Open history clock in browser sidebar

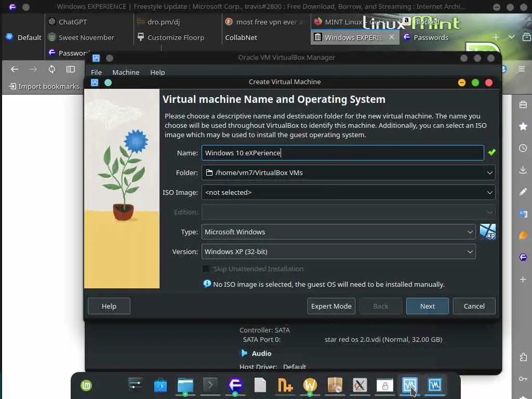click(523, 148)
